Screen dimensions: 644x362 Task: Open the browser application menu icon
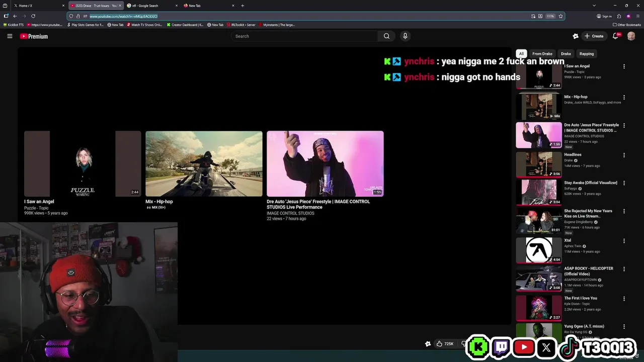point(637,16)
